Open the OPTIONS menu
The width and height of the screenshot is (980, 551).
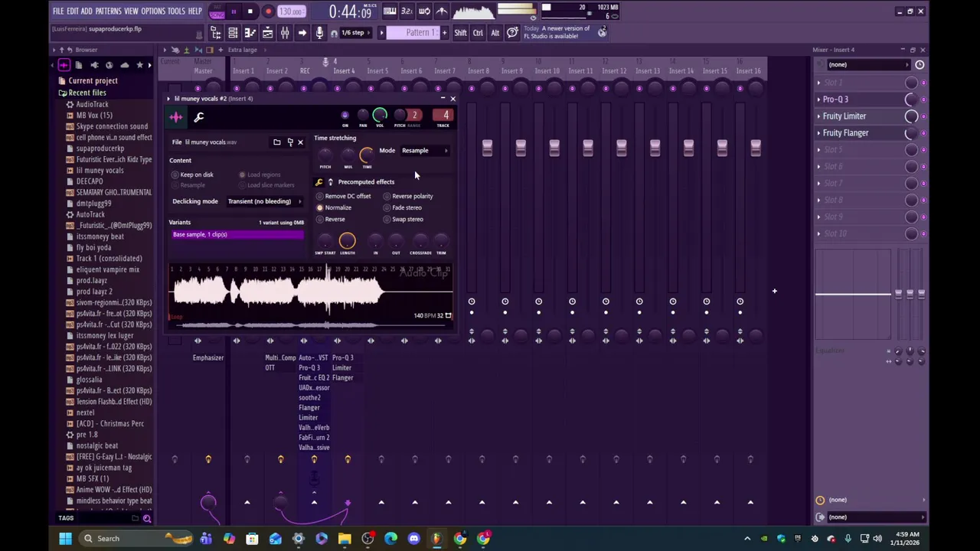tap(153, 11)
